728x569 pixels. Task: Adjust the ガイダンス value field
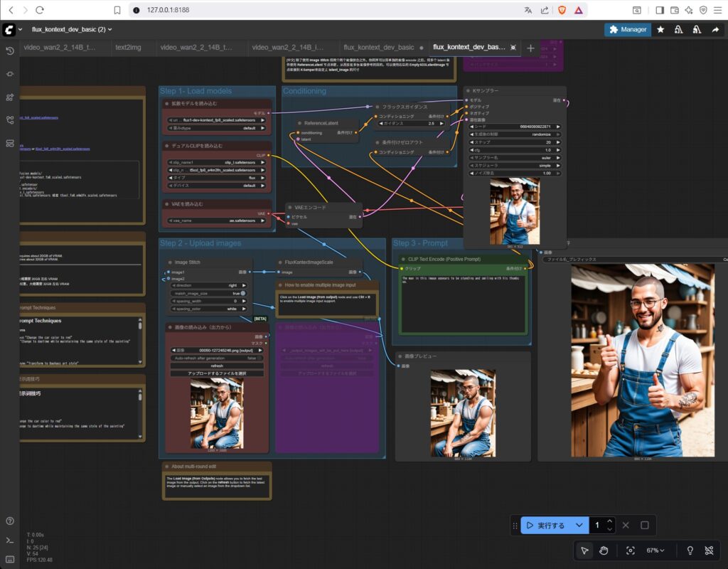[x=412, y=124]
